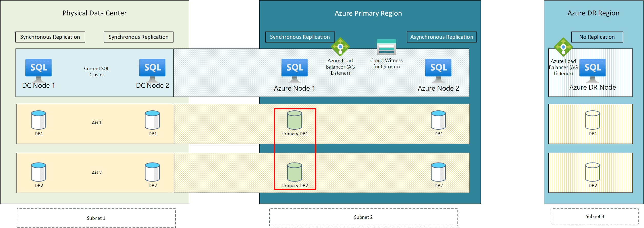
Task: Select the Subnet 3 dashed box
Action: pyautogui.click(x=595, y=216)
